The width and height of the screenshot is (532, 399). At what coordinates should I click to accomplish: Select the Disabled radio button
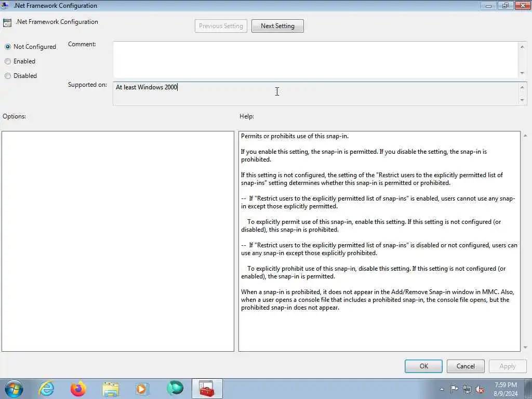(x=8, y=76)
